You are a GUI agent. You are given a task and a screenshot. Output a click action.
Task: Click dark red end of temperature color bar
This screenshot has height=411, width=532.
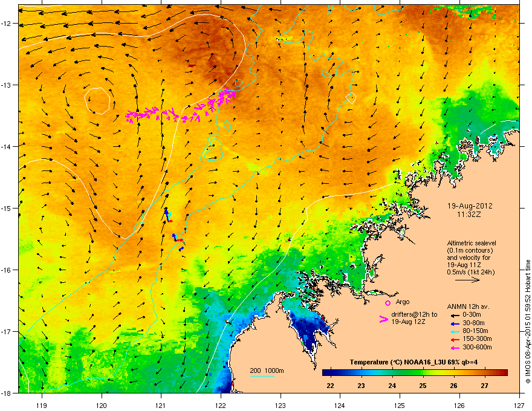(504, 372)
